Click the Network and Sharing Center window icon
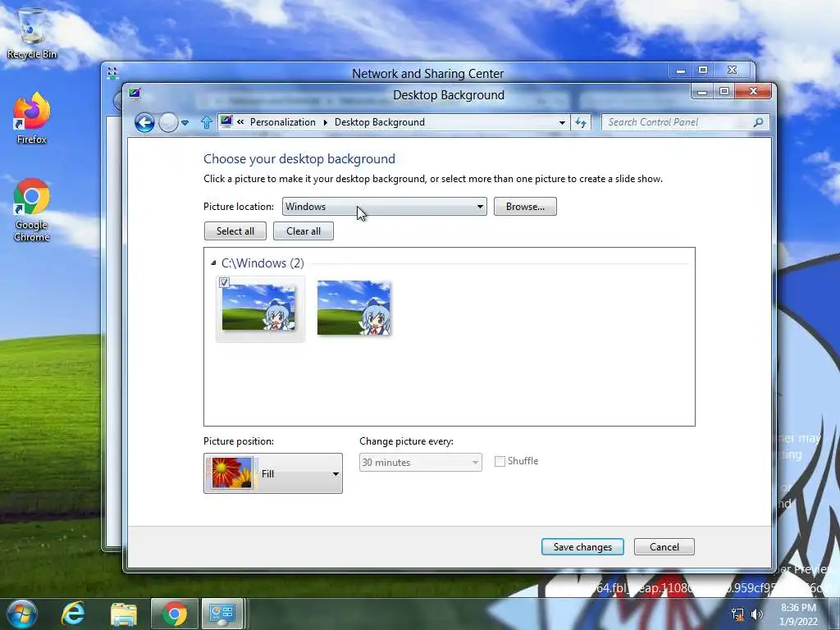Image resolution: width=840 pixels, height=630 pixels. tap(112, 73)
